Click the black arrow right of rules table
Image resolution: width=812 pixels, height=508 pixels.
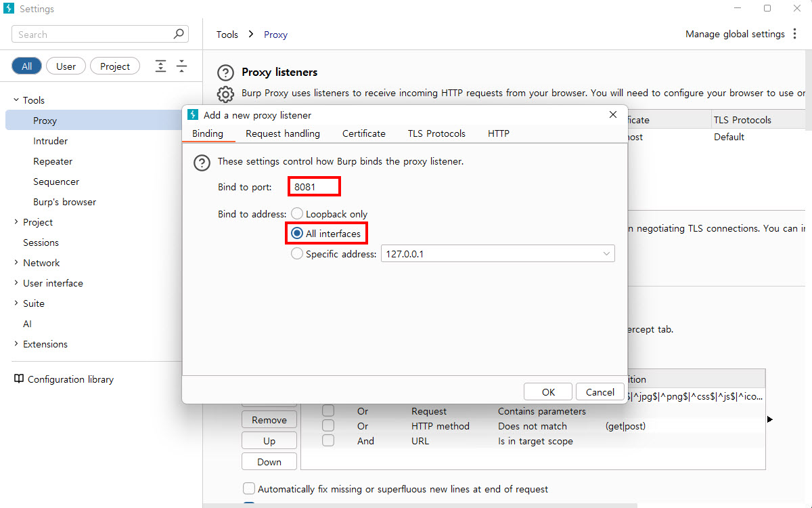(x=769, y=419)
